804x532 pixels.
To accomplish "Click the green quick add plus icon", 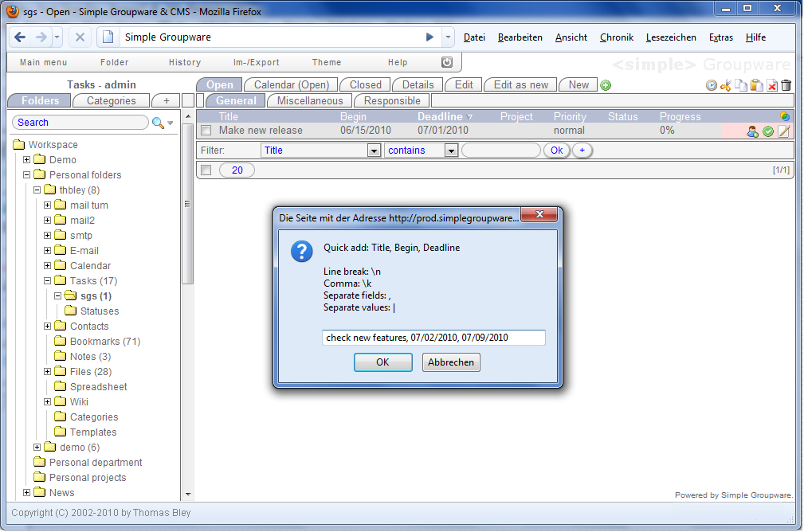I will tap(606, 85).
